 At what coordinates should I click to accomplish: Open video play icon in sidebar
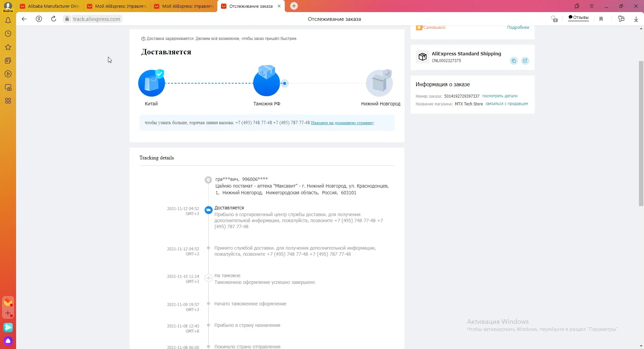click(8, 74)
